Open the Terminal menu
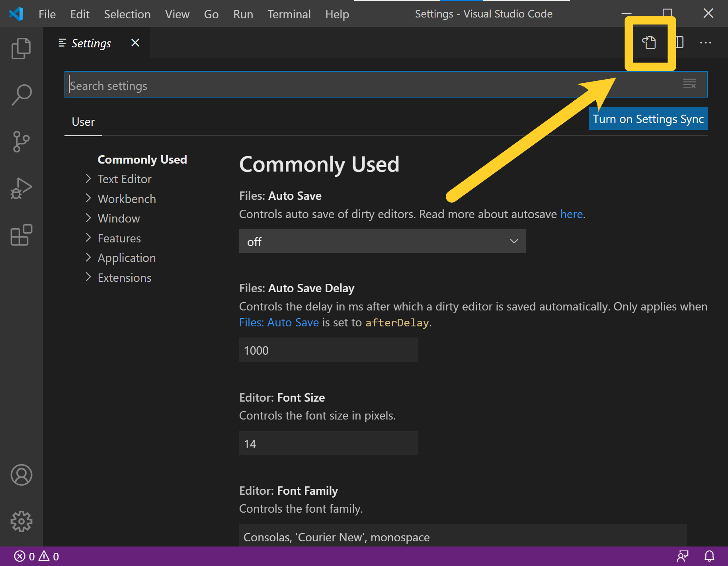Screen dimensions: 728x566 [x=289, y=14]
